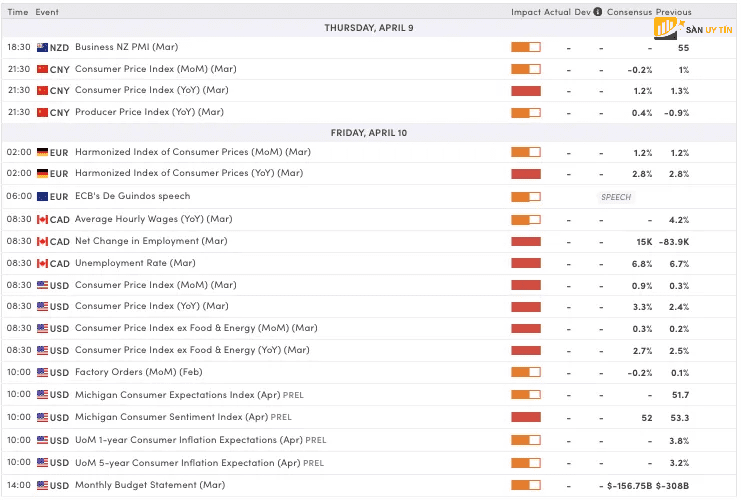The image size is (741, 500).
Task: Open Net Change in Employment (Mar) event
Action: [x=151, y=241]
